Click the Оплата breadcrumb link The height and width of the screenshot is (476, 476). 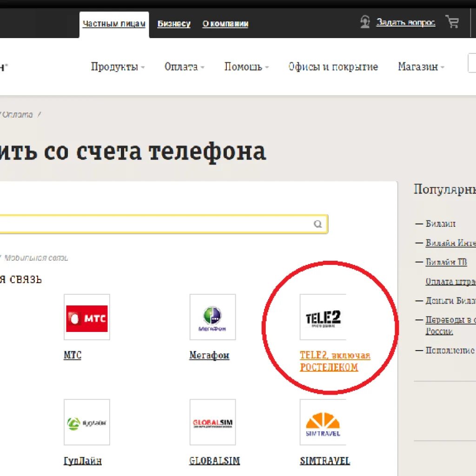point(17,114)
